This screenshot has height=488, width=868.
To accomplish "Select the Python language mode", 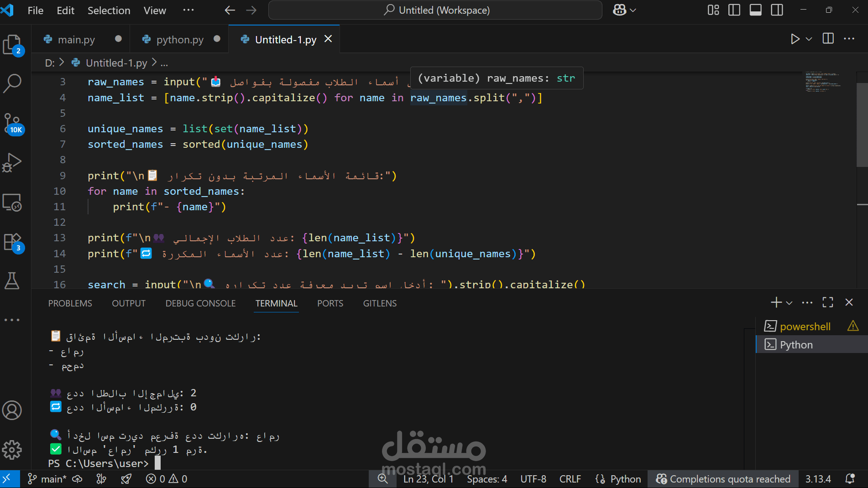I will 626,479.
